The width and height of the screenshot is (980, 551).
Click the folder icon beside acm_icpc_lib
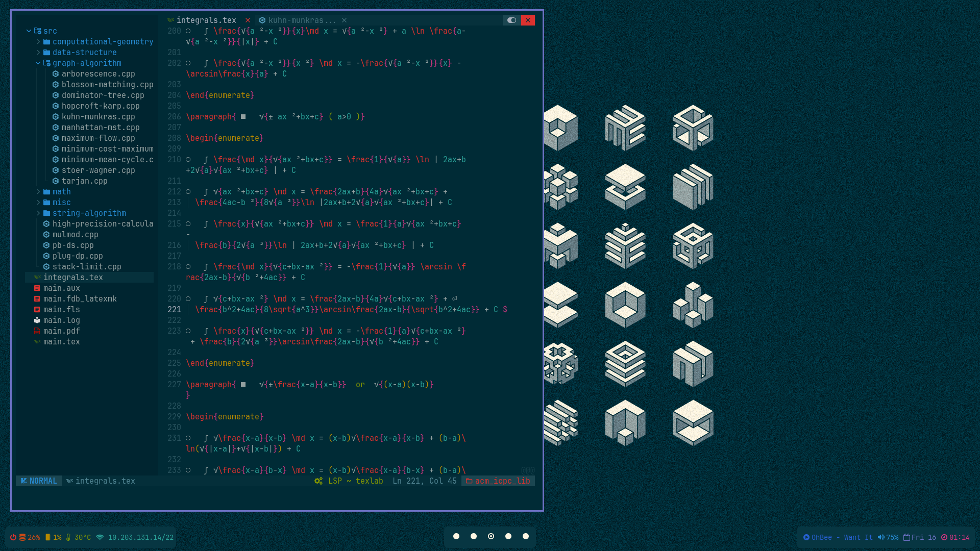[469, 481]
